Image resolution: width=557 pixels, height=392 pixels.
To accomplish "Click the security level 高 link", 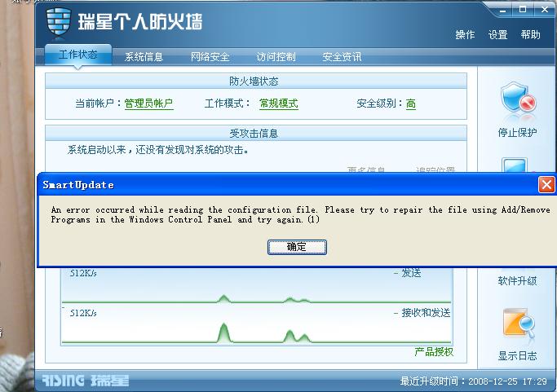I will [411, 104].
